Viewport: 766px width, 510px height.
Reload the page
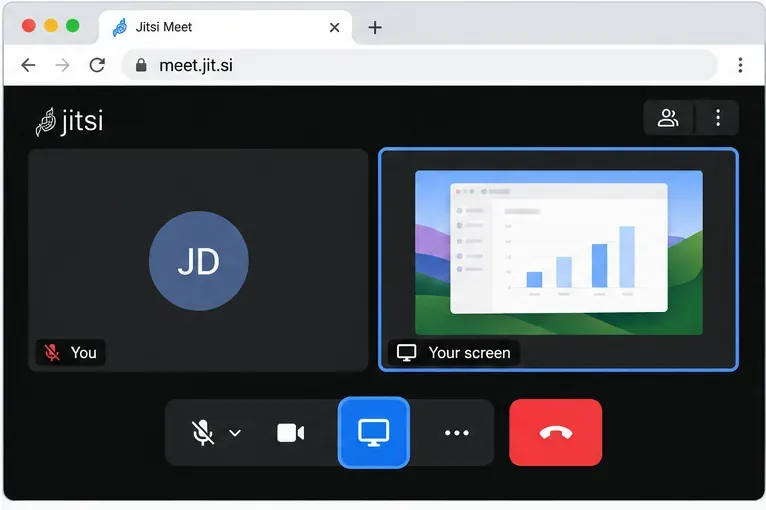(97, 65)
